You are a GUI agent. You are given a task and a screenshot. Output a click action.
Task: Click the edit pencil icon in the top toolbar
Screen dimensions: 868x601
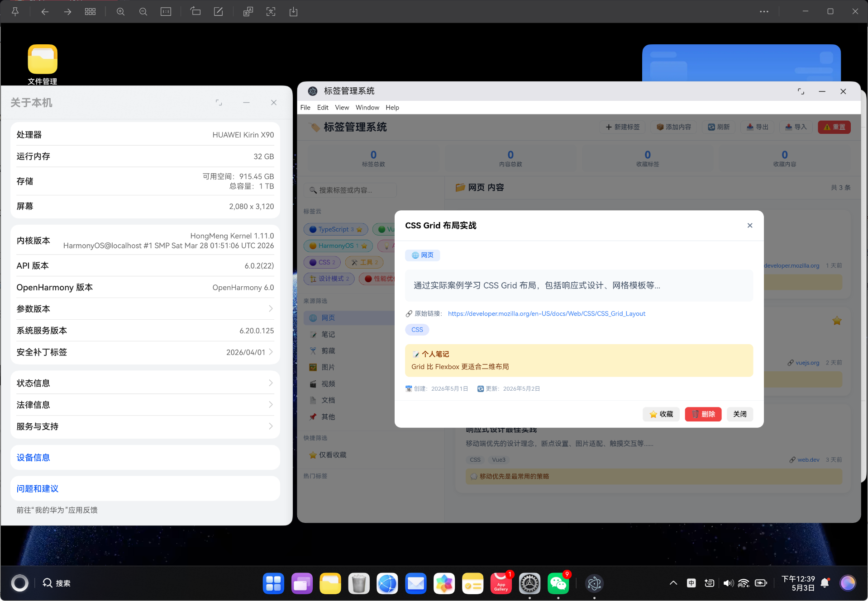pyautogui.click(x=218, y=12)
